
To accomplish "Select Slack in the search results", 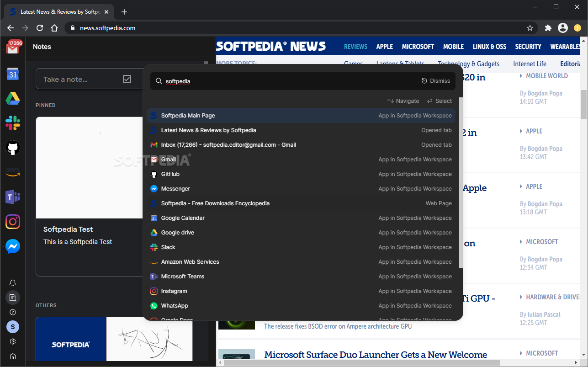I will tap(301, 247).
